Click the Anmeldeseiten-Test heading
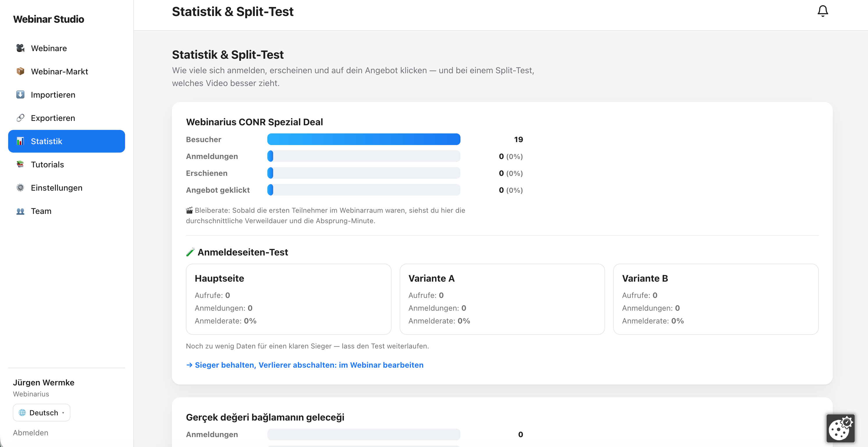This screenshot has height=447, width=868. [243, 252]
